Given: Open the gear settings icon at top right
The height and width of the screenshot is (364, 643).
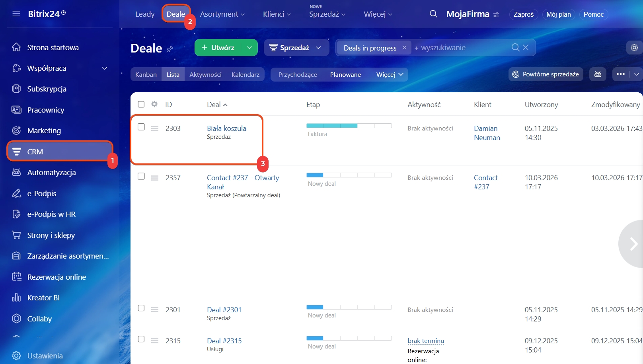Looking at the screenshot, I should [x=634, y=48].
